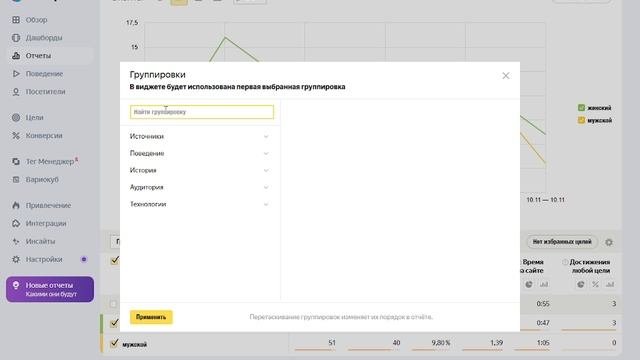Click the Цели target icon
The height and width of the screenshot is (360, 640).
pyautogui.click(x=16, y=118)
